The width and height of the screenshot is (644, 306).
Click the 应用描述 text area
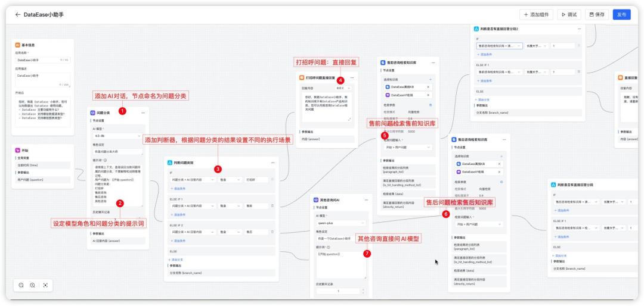click(43, 80)
